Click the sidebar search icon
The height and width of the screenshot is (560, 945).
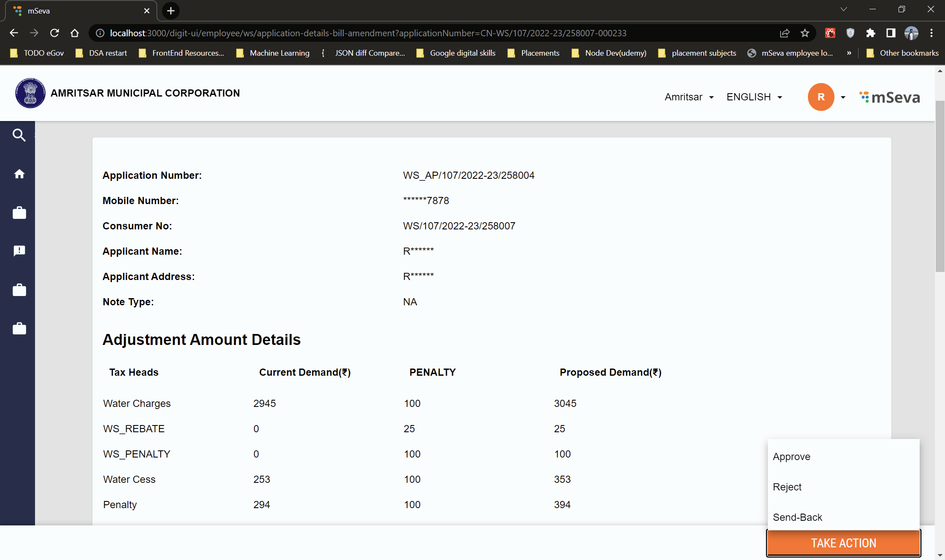pyautogui.click(x=19, y=135)
